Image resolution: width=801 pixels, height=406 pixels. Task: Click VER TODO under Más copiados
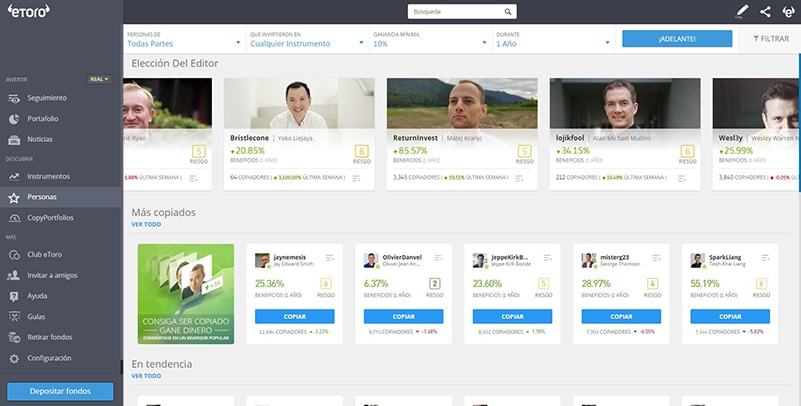146,224
